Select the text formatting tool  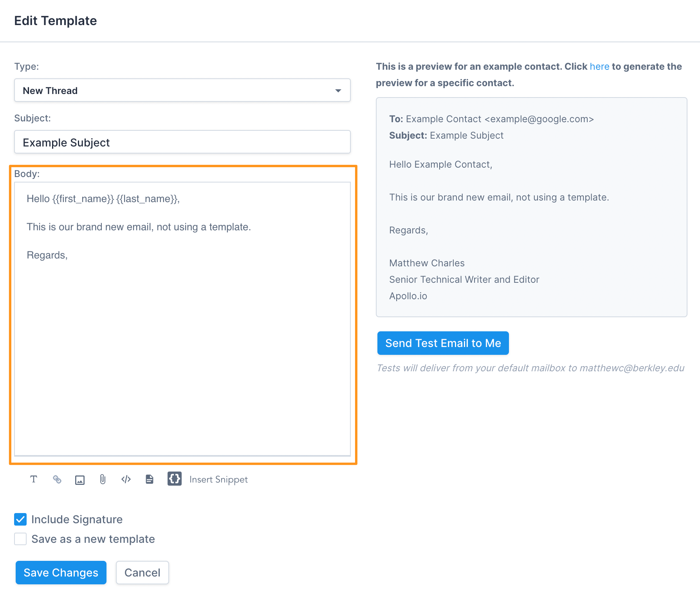[34, 479]
